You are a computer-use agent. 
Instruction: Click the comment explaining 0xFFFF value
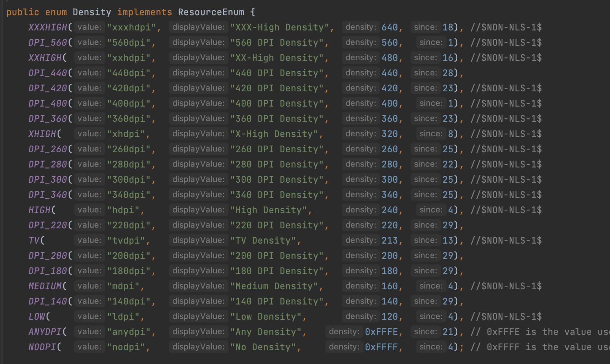coord(537,347)
